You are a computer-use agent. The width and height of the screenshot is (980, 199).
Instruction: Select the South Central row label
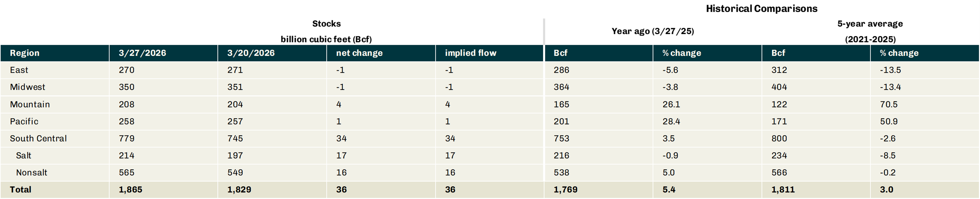pos(38,138)
